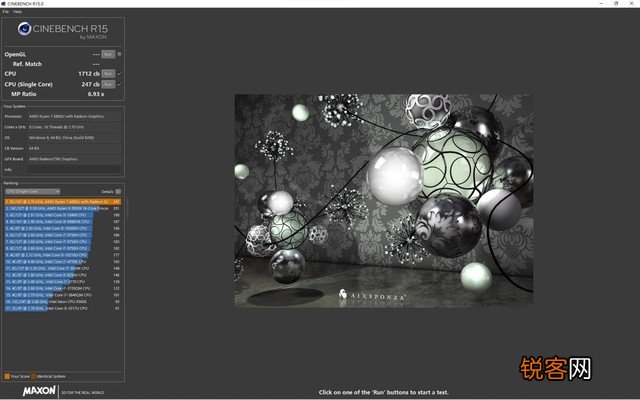Toggle the CPU (Single Core) checkbox
This screenshot has height=400, width=640.
click(119, 84)
